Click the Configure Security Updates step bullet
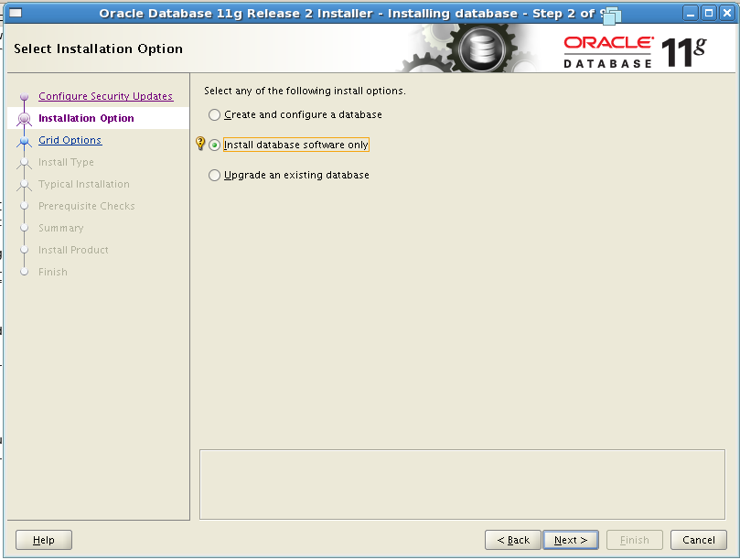This screenshot has height=560, width=740. tap(24, 97)
